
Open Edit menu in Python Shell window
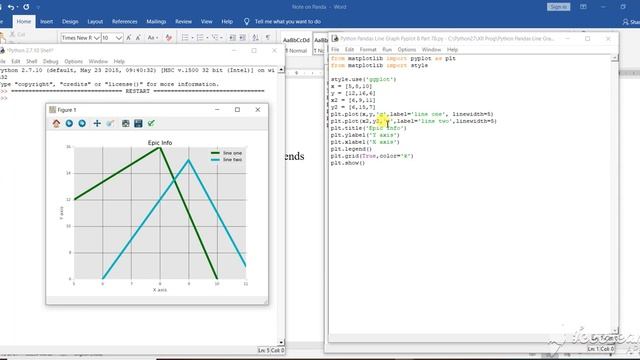click(16, 61)
